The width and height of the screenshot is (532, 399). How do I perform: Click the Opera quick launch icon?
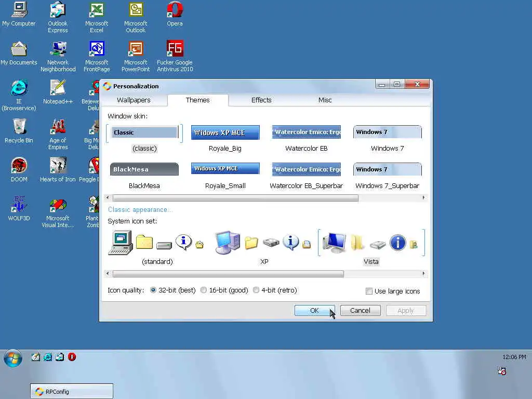point(72,357)
